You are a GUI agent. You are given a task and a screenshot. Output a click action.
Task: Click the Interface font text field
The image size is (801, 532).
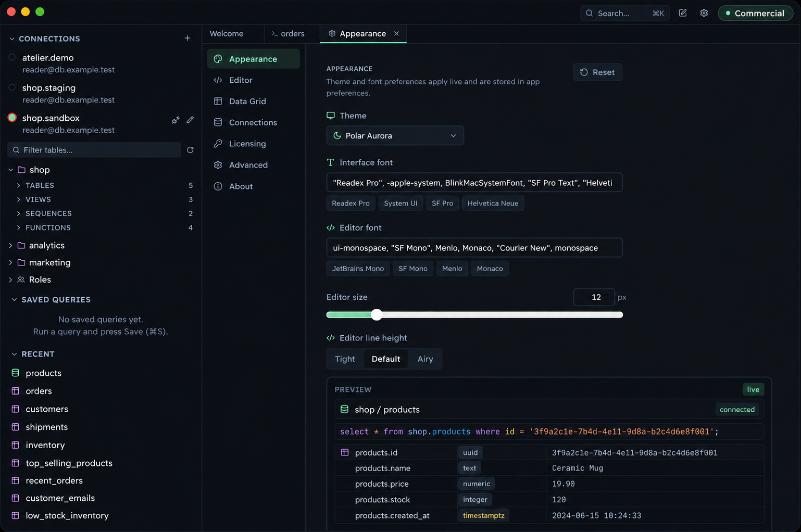click(474, 183)
